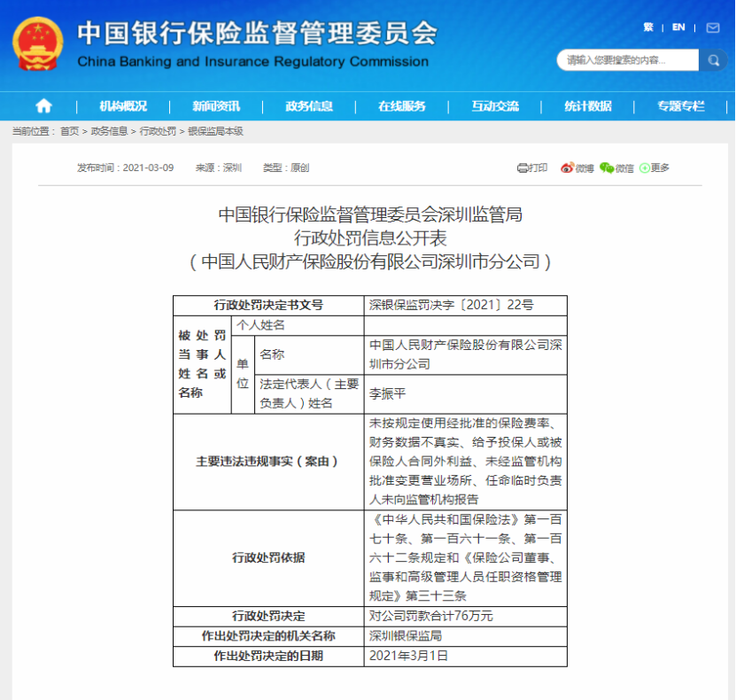This screenshot has height=700, width=736.
Task: Click the 主要违法违规事实（案由） row header
Action: pyautogui.click(x=267, y=462)
